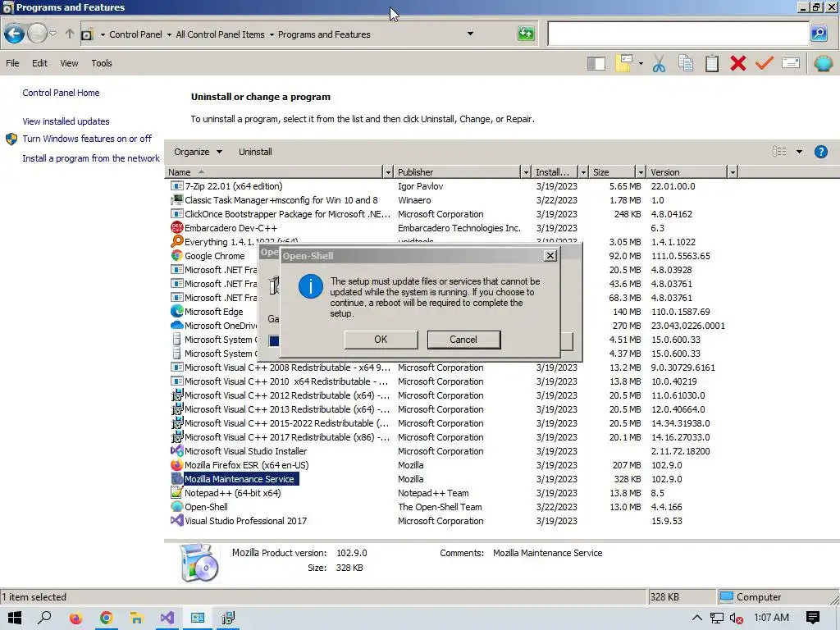This screenshot has height=630, width=840.
Task: Select Microsoft Visual Studio Installer entry
Action: click(x=245, y=451)
